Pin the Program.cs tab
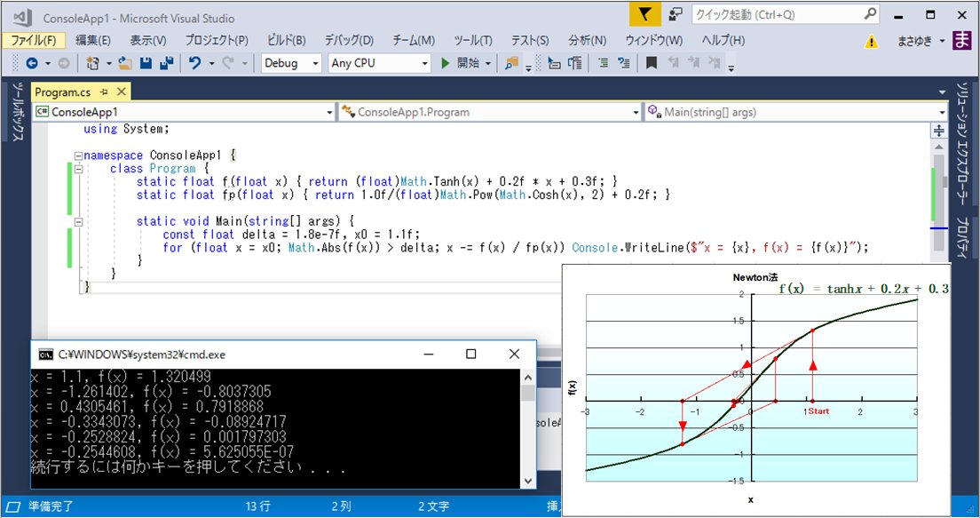980x518 pixels. 105,92
